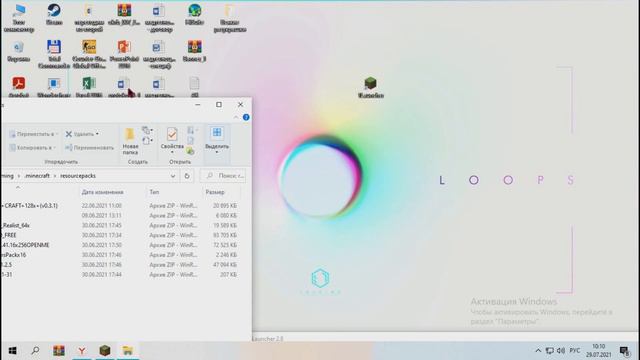Image resolution: width=640 pixels, height=360 pixels.
Task: Expand the Properties (Свойства) dropdown arrow
Action: (x=172, y=152)
